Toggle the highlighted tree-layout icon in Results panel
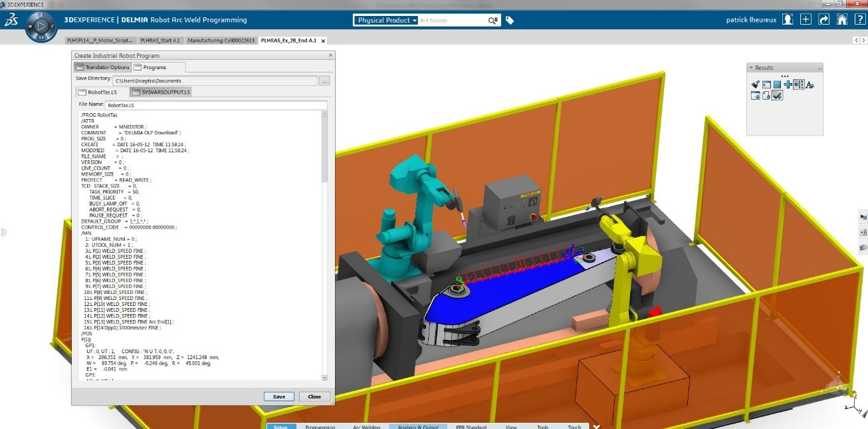The width and height of the screenshot is (868, 429). pyautogui.click(x=799, y=84)
